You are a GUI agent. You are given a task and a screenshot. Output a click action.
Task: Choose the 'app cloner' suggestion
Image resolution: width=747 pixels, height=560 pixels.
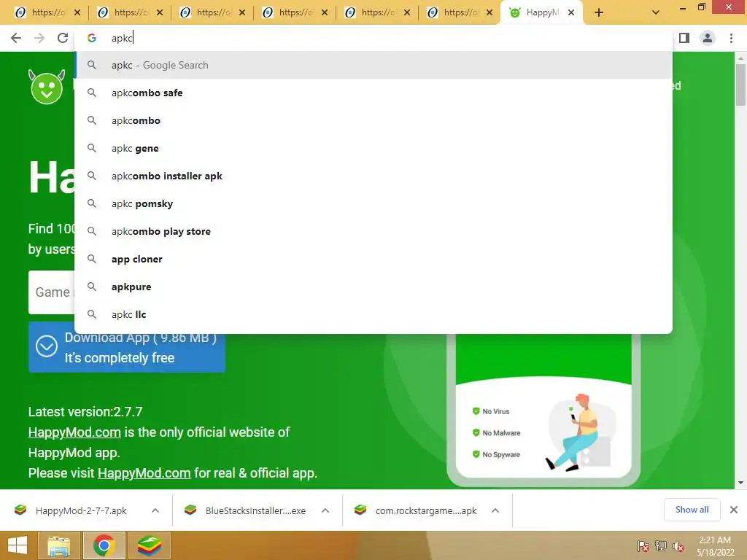373,259
